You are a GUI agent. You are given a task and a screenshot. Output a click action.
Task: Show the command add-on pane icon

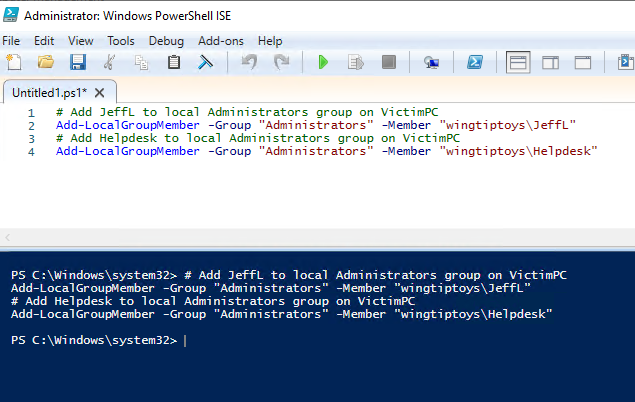click(x=626, y=62)
